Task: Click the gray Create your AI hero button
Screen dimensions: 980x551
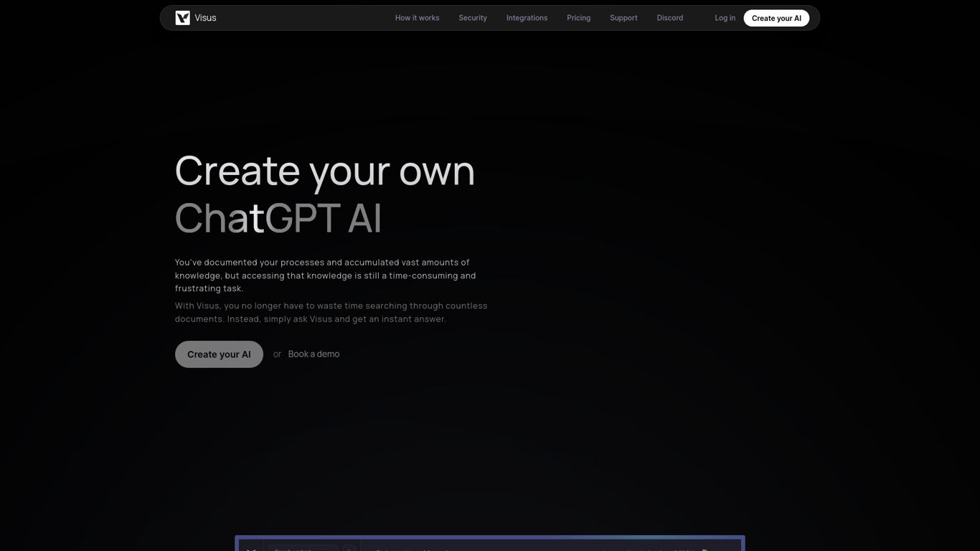Action: tap(219, 354)
